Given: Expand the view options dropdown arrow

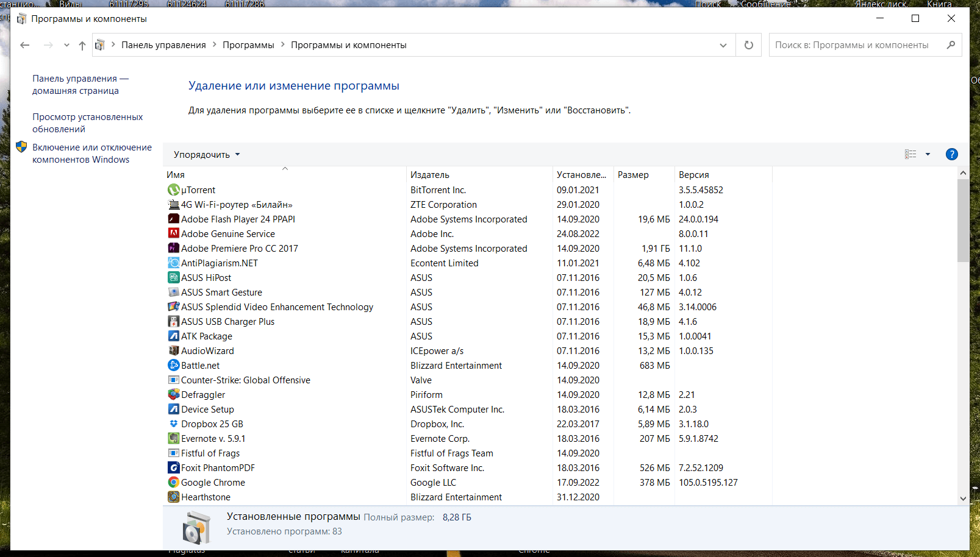Looking at the screenshot, I should click(x=928, y=154).
